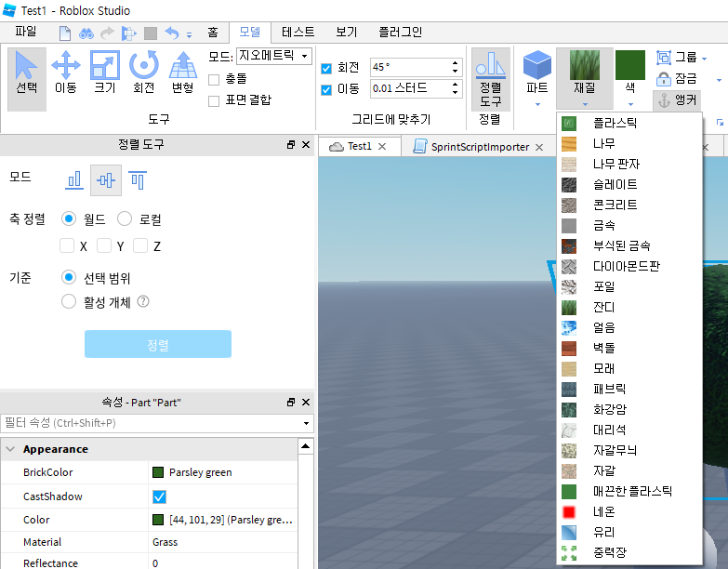Click the 재질 (Material) grass icon
728x569 pixels.
pos(585,65)
